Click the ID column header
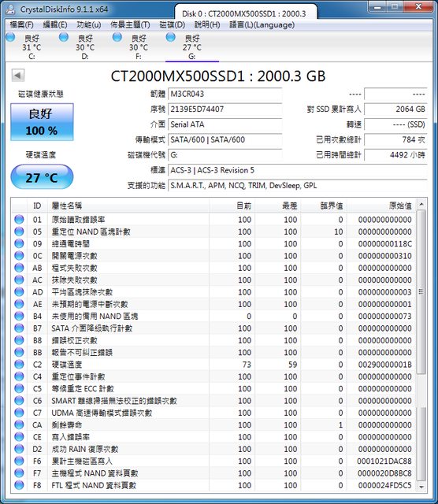This screenshot has height=504, width=438. [37, 206]
